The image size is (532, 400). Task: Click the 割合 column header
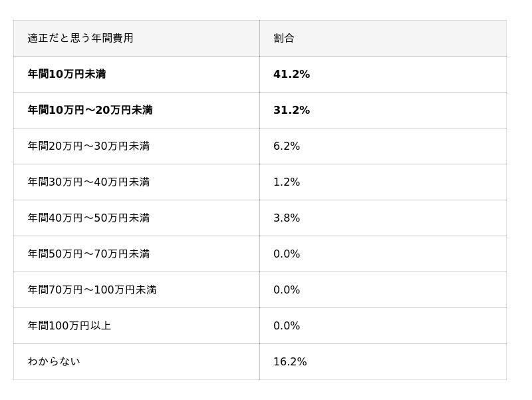tap(284, 39)
